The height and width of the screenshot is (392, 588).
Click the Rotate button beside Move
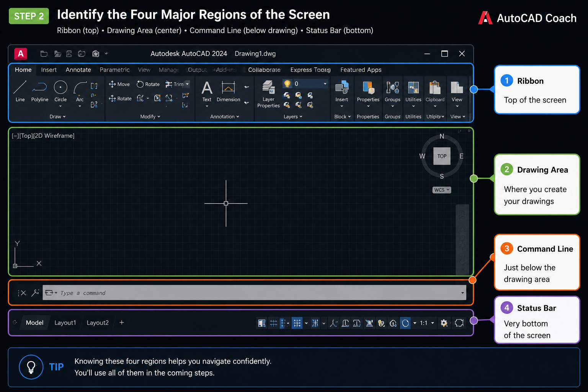pos(148,84)
